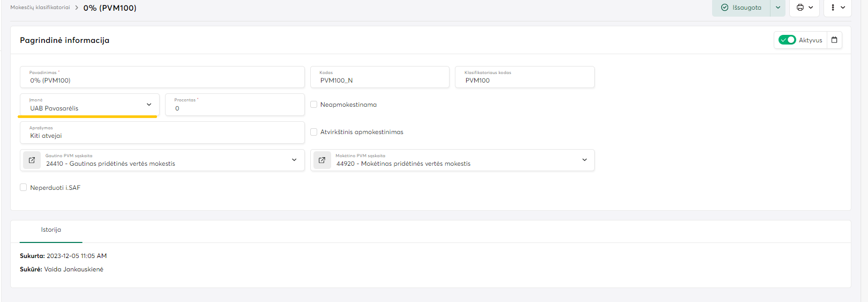Click the printer icon in the header
The image size is (868, 302).
click(800, 8)
